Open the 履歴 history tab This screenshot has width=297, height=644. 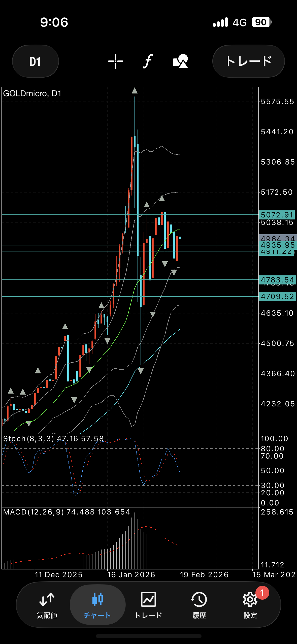199,605
